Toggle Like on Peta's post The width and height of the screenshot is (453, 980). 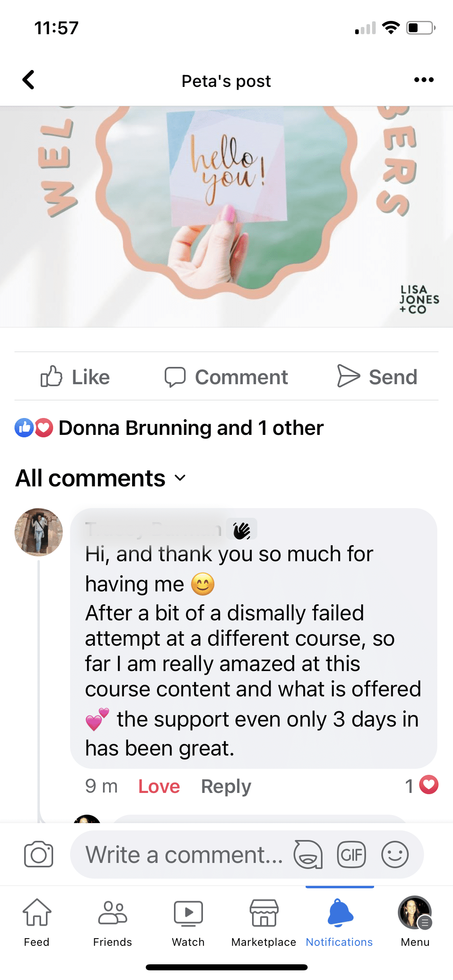(x=75, y=377)
